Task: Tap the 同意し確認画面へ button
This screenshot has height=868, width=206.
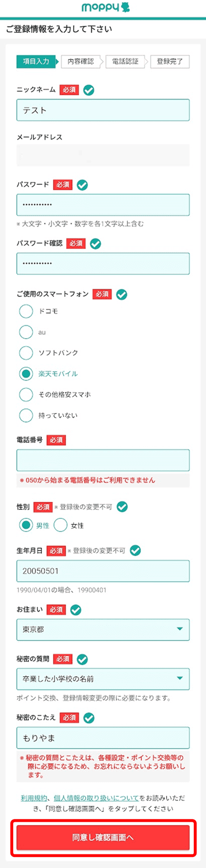Action: click(x=103, y=838)
